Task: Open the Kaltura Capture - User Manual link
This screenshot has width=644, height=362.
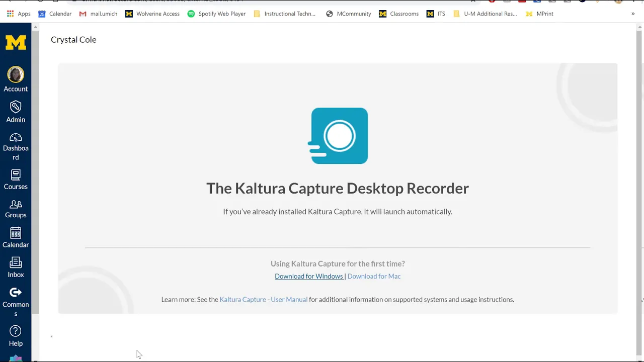Action: (x=263, y=299)
